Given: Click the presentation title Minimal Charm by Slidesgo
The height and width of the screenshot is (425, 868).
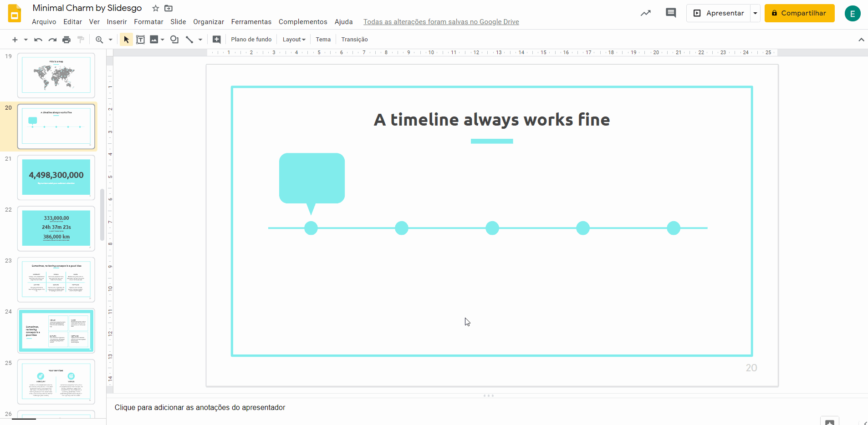Looking at the screenshot, I should [x=87, y=8].
